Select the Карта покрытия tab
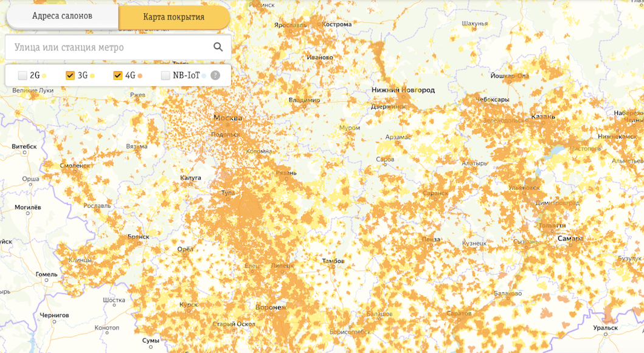 (174, 17)
